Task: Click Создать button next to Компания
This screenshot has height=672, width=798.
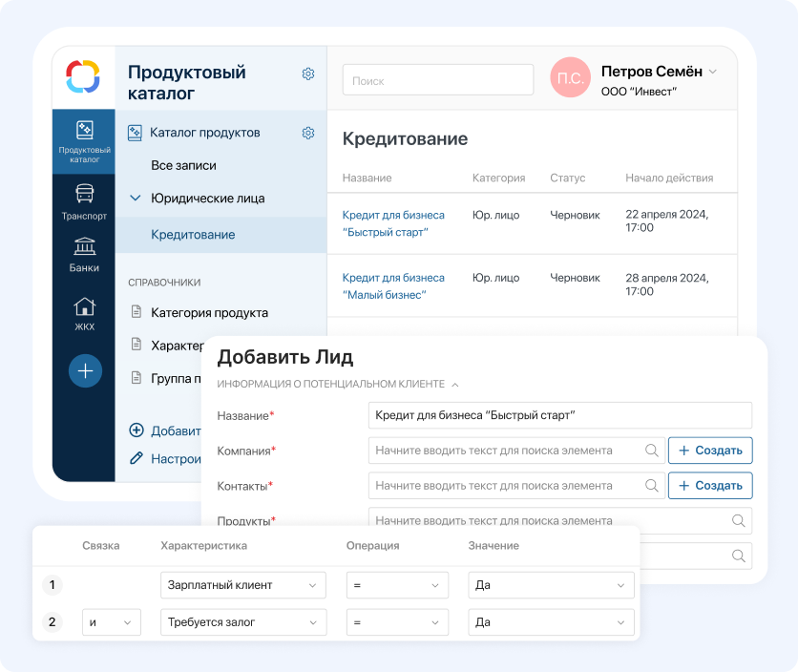Action: pos(709,451)
